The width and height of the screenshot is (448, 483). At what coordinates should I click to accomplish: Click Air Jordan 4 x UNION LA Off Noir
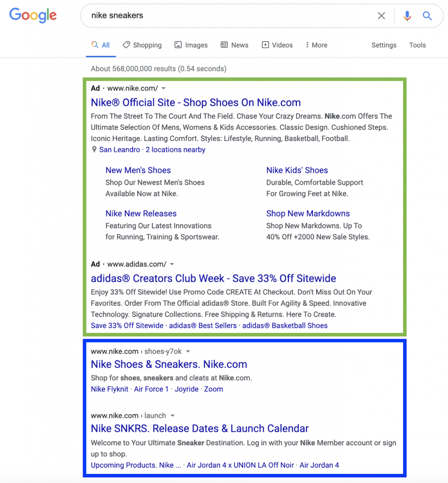click(x=240, y=465)
